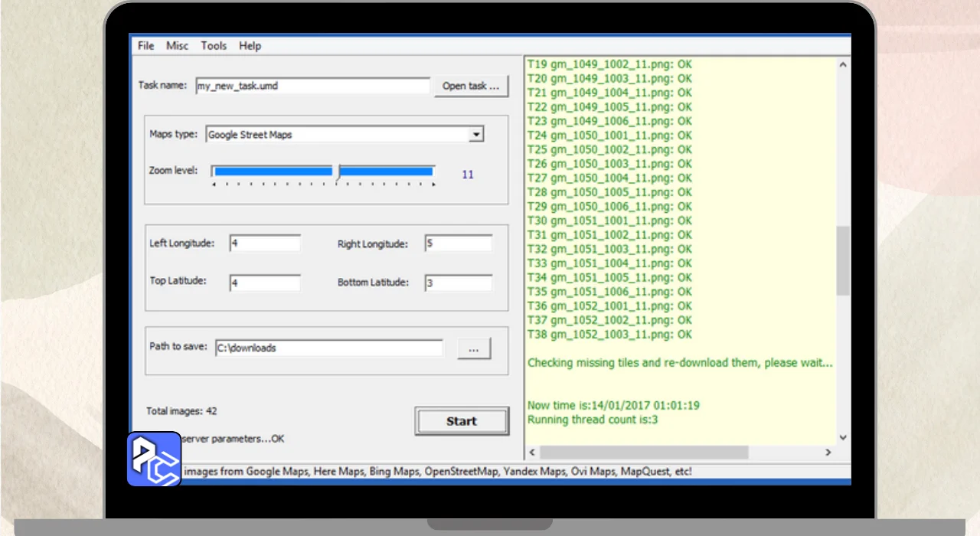The width and height of the screenshot is (980, 536).
Task: Click the Right Longitude field
Action: 458,243
